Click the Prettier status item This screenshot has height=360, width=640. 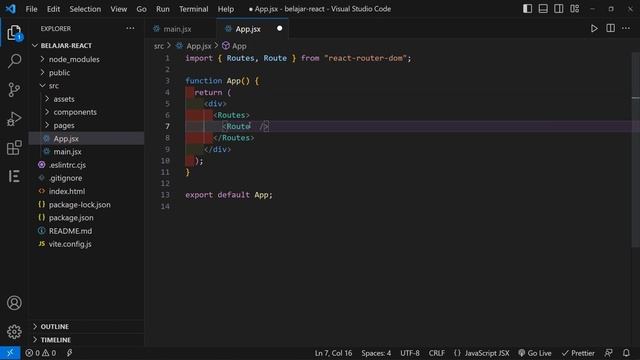click(x=578, y=353)
